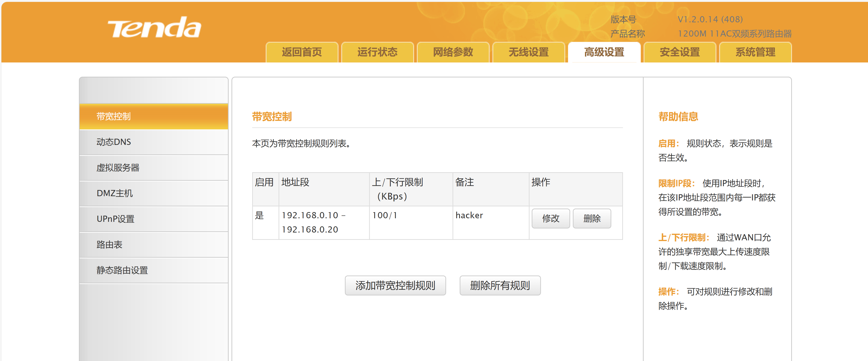Switch to the 运行状态 tab
The width and height of the screenshot is (868, 361).
[x=377, y=52]
